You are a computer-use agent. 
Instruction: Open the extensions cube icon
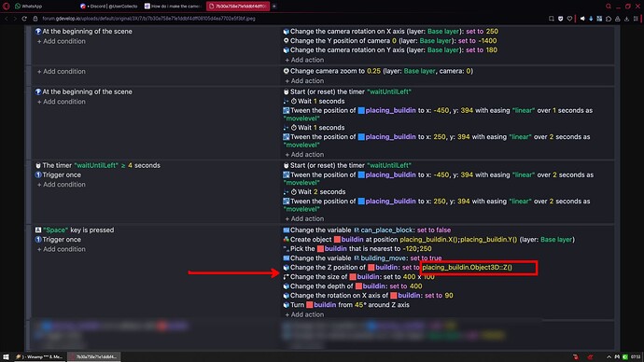(609, 19)
